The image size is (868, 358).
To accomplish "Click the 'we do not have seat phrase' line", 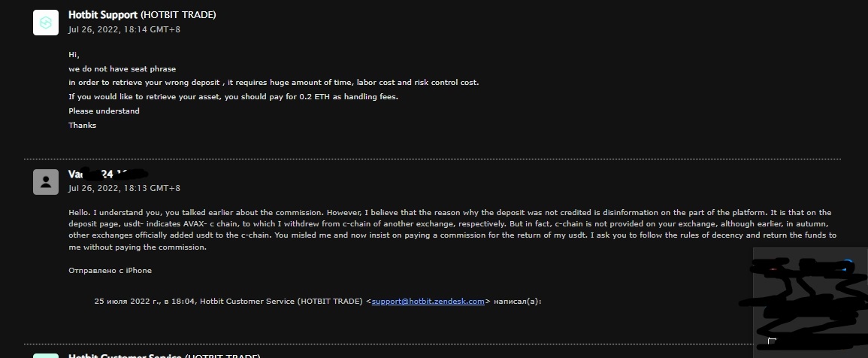I will click(x=122, y=68).
